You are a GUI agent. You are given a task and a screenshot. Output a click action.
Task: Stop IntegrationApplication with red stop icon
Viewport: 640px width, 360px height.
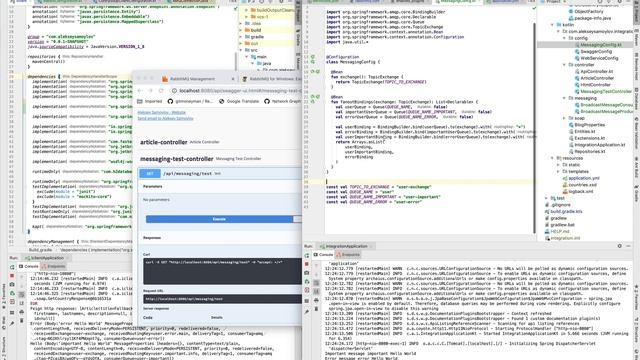click(x=307, y=264)
